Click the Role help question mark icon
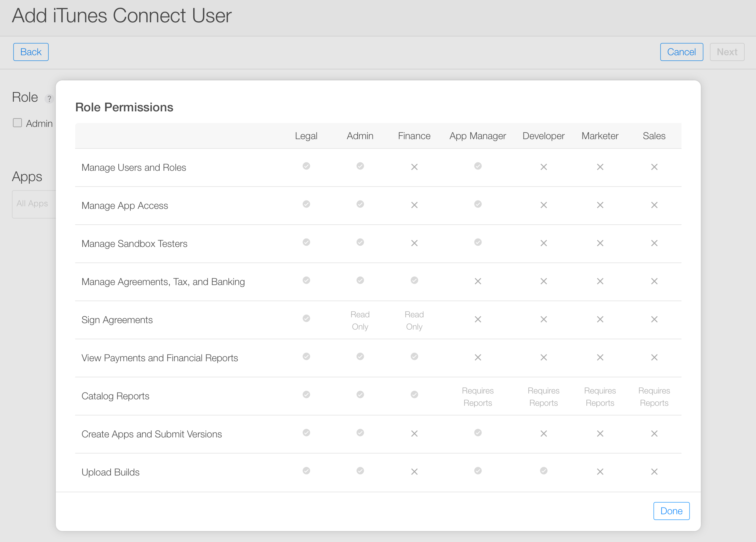 [49, 99]
